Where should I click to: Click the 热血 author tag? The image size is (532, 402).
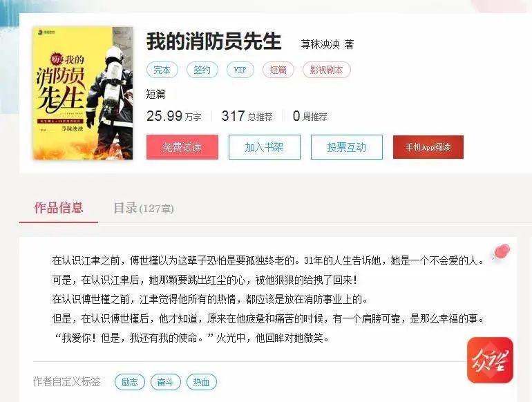(x=202, y=382)
